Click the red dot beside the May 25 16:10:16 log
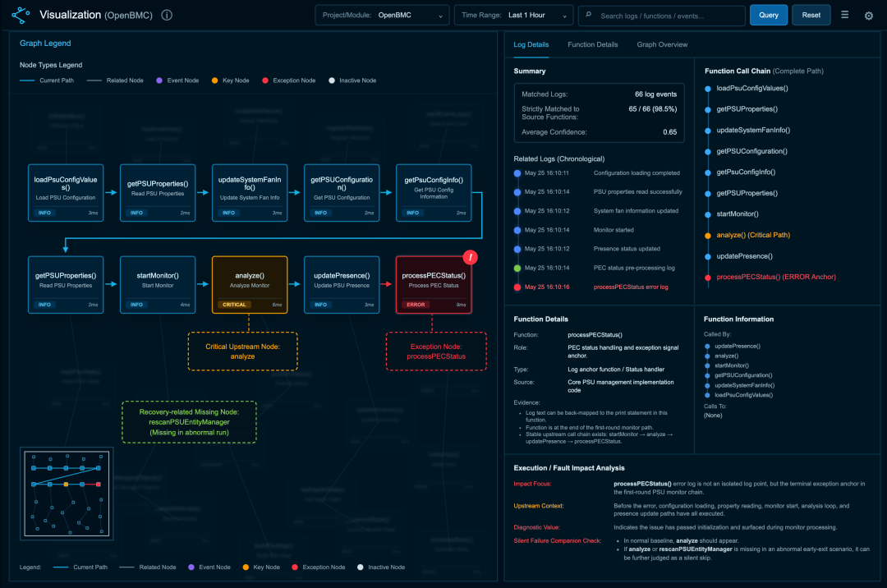The width and height of the screenshot is (887, 588). [x=517, y=287]
